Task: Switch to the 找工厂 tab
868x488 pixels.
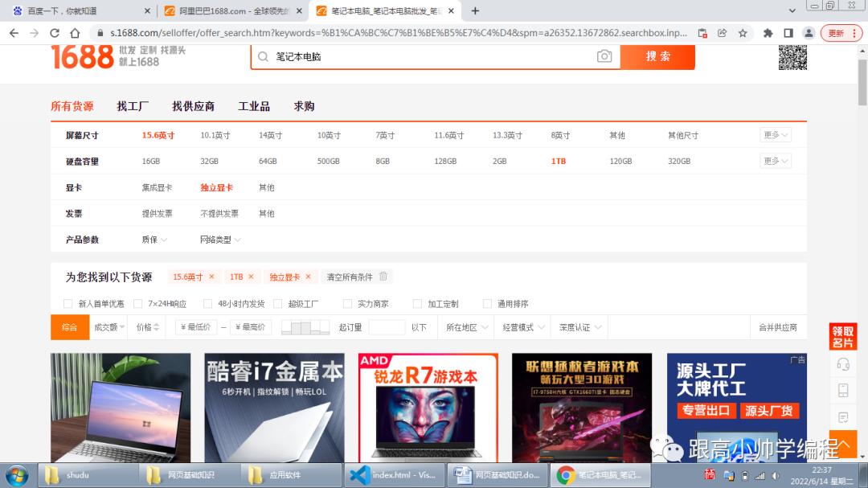Action: pos(133,105)
